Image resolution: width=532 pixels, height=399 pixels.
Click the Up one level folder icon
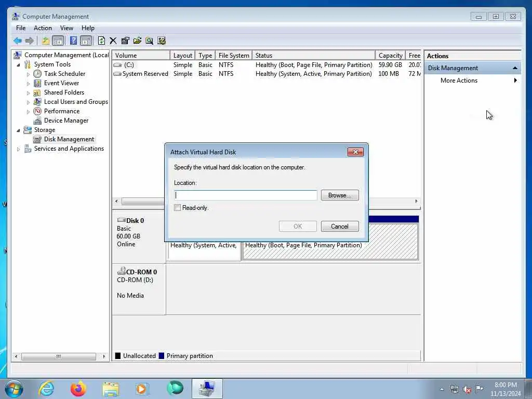[x=46, y=41]
